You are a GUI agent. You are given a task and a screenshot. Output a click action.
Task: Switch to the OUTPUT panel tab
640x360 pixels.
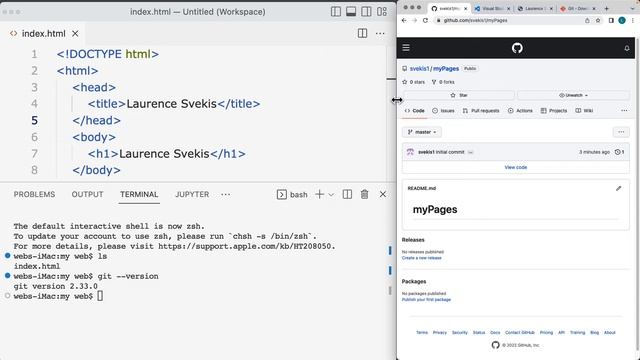87,194
